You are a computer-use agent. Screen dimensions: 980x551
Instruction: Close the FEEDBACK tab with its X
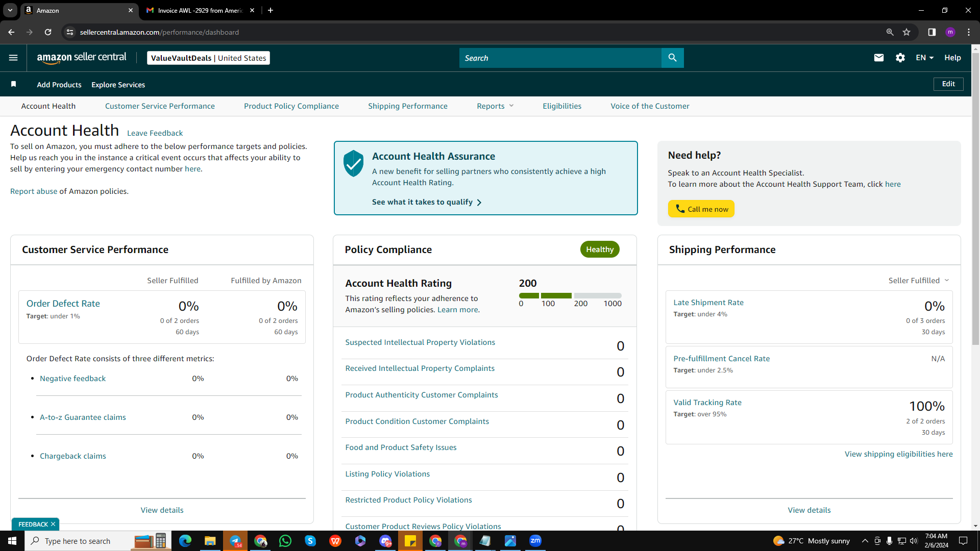(53, 524)
